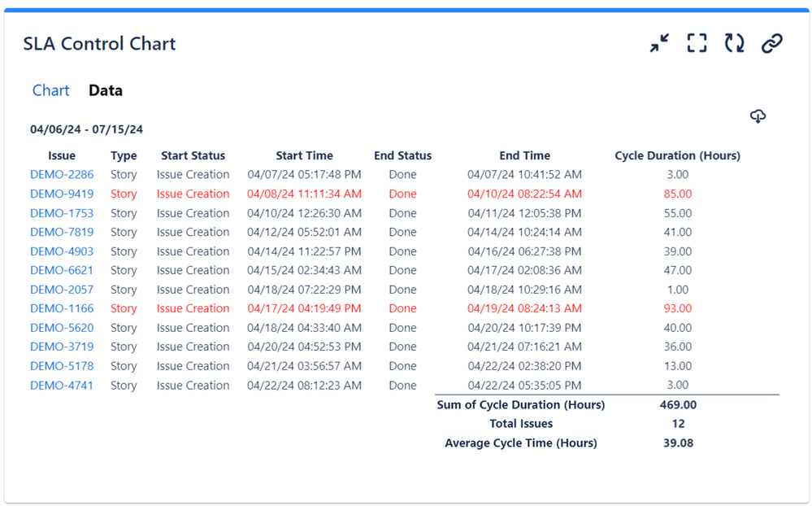Click cycle duration 13.00
The height and width of the screenshot is (506, 812).
pos(677,366)
